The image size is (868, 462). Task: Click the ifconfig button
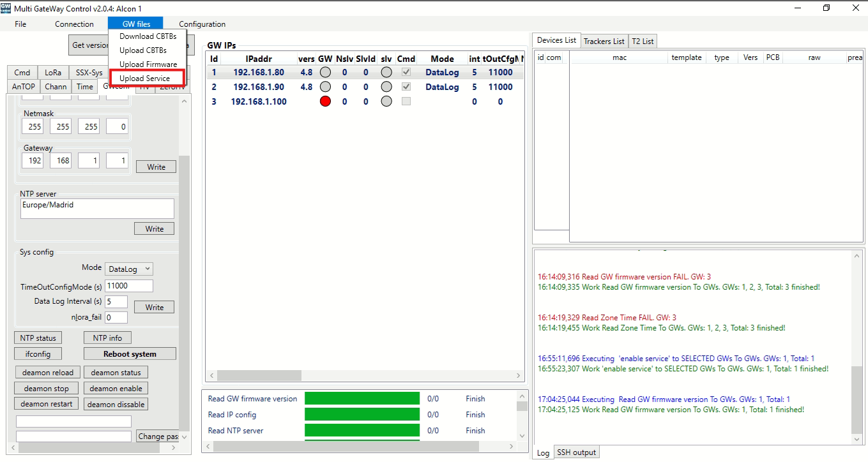click(38, 354)
